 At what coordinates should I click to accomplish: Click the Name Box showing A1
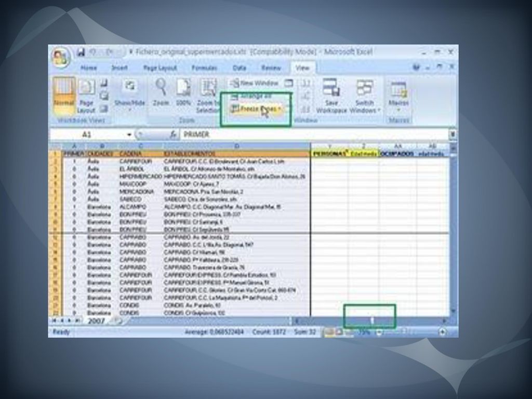[88, 135]
